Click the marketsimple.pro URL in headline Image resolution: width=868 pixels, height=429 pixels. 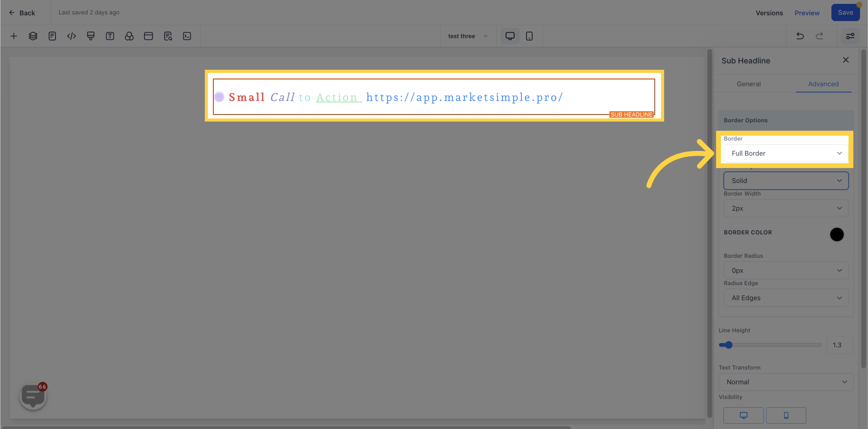click(464, 97)
